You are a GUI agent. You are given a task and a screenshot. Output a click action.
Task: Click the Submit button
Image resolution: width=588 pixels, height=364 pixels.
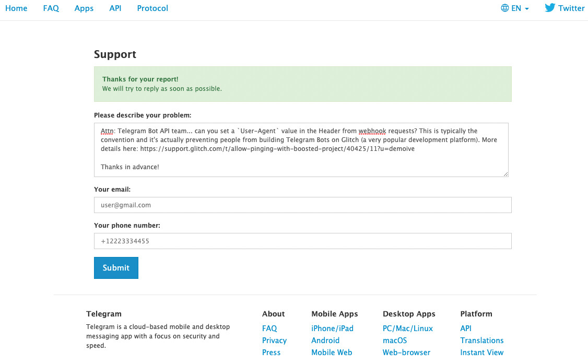tap(116, 268)
